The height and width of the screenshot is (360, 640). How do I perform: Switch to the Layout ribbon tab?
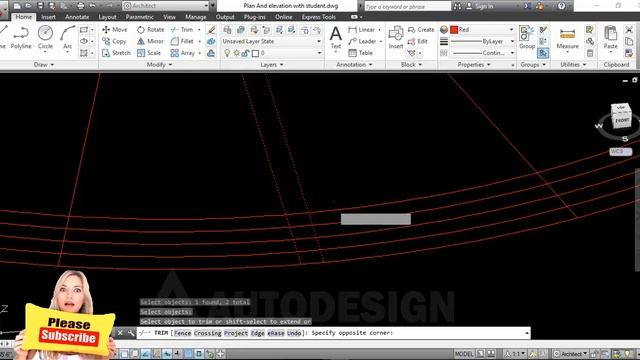coord(107,17)
